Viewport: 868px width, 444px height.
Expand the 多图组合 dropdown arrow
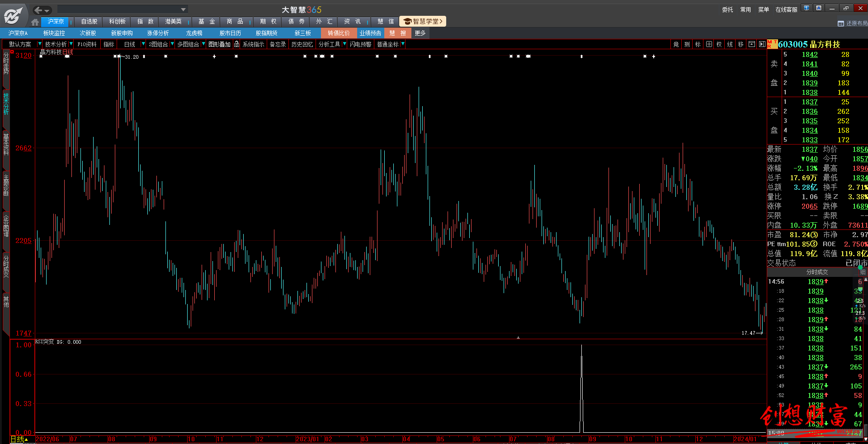click(x=203, y=44)
